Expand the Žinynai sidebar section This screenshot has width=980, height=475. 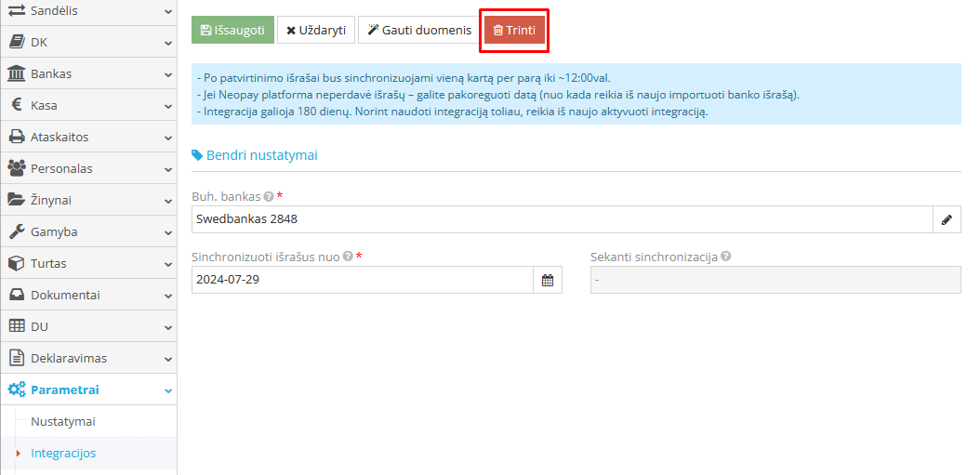[167, 201]
